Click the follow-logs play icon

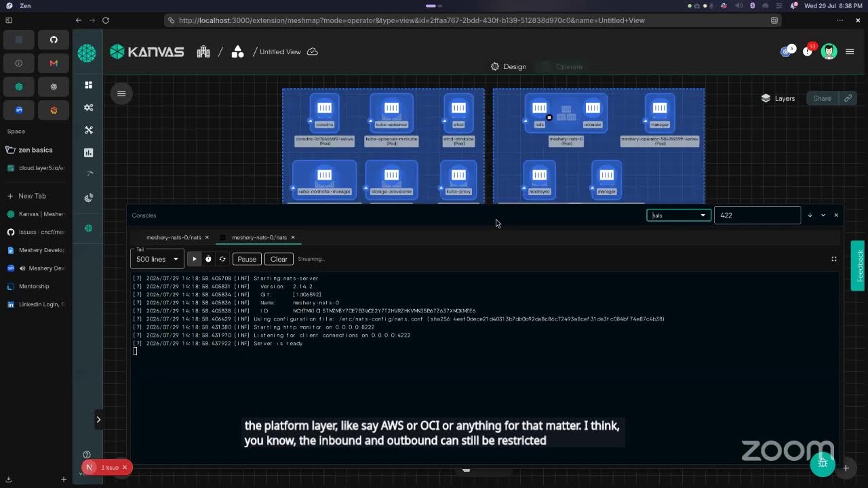click(x=194, y=259)
